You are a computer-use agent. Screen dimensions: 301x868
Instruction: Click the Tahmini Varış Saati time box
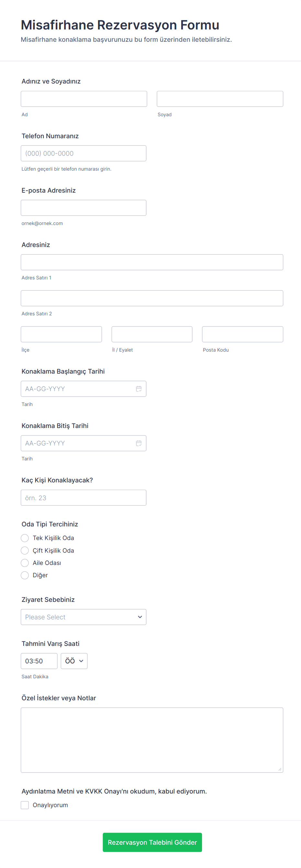tap(39, 661)
